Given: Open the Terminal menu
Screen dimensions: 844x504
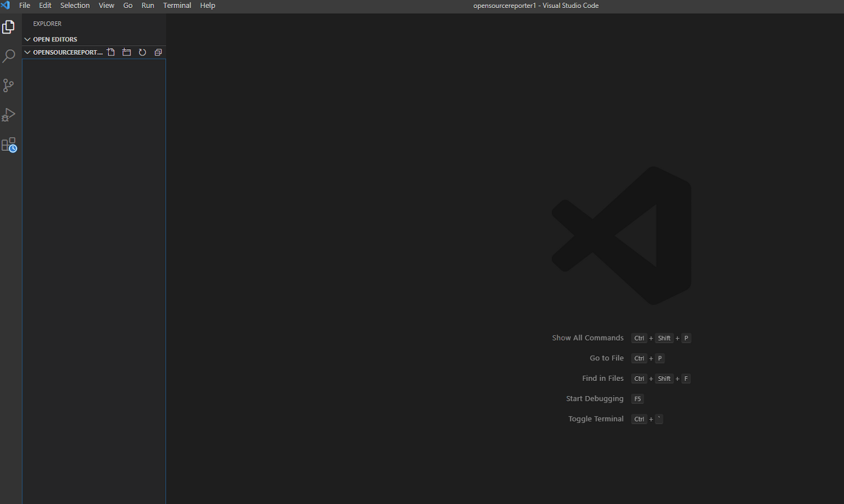Looking at the screenshot, I should pos(177,5).
